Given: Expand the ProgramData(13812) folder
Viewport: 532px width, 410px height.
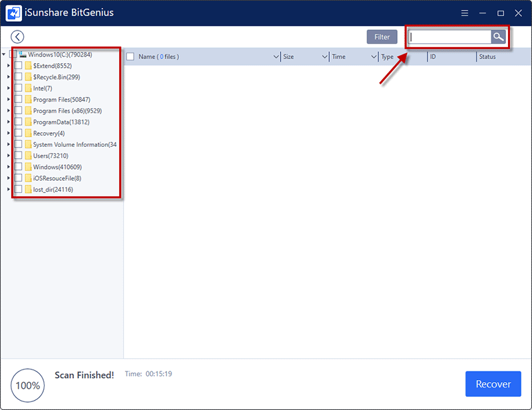Looking at the screenshot, I should (9, 122).
